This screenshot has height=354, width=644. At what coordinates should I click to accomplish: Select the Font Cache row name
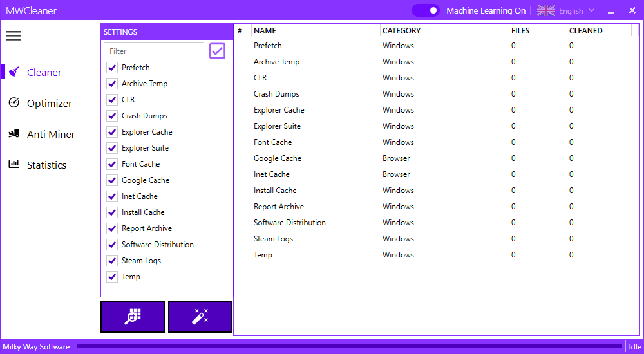point(272,142)
